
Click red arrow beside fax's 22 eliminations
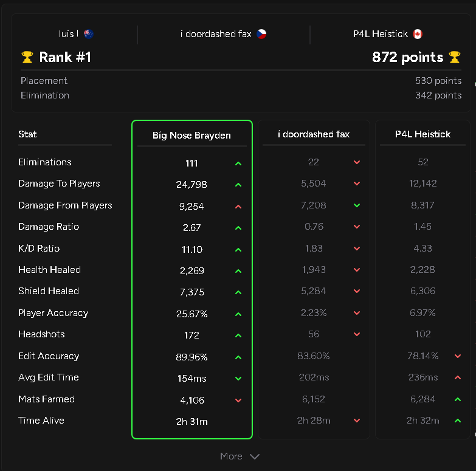pos(357,162)
